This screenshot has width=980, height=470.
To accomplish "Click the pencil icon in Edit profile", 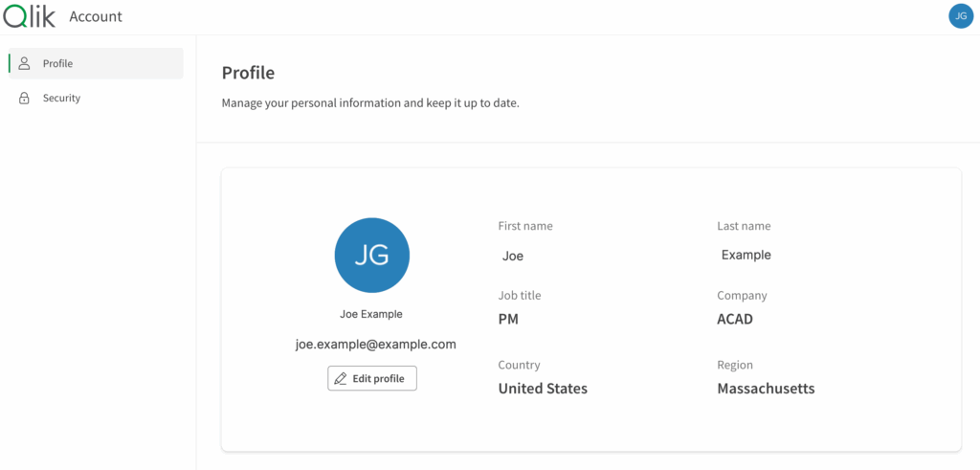I will (x=341, y=379).
